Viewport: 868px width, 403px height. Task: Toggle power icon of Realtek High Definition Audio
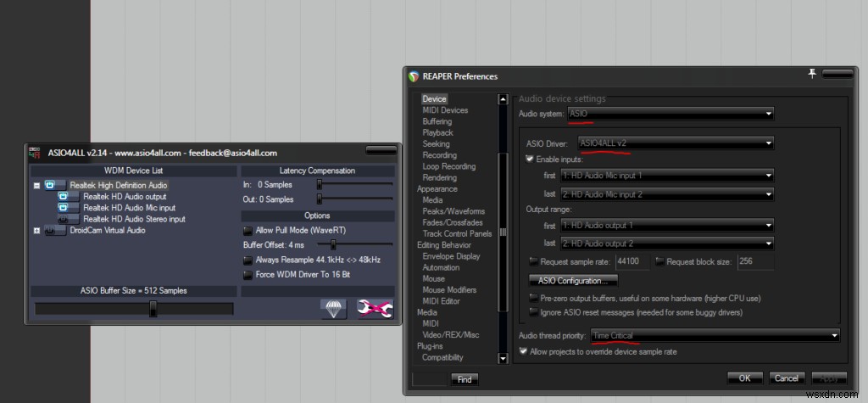pos(50,185)
